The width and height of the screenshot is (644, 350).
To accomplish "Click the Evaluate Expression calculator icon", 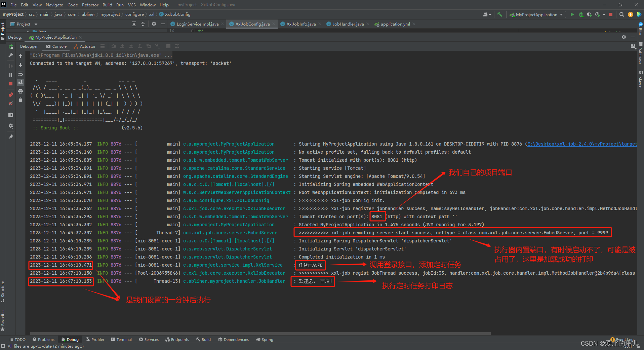I will 168,46.
